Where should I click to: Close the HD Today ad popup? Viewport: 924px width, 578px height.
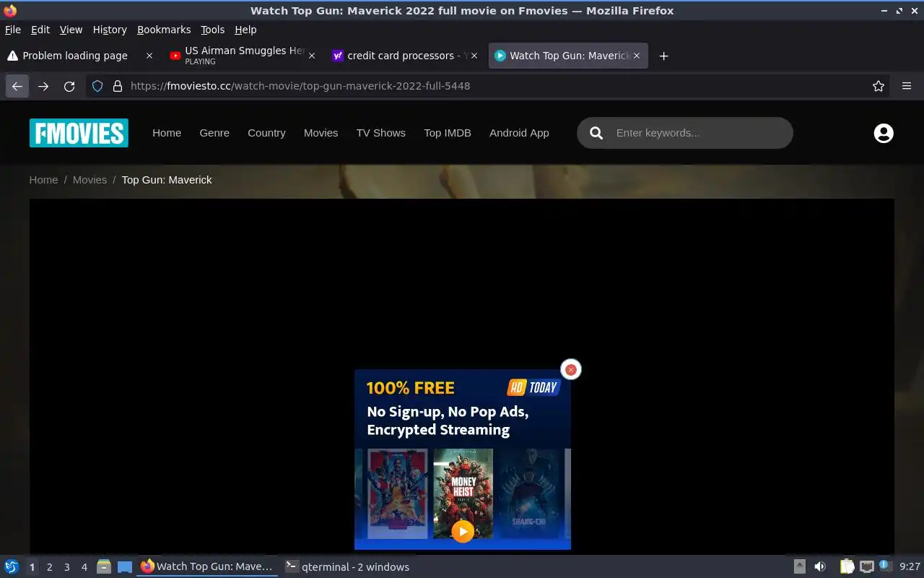(571, 369)
